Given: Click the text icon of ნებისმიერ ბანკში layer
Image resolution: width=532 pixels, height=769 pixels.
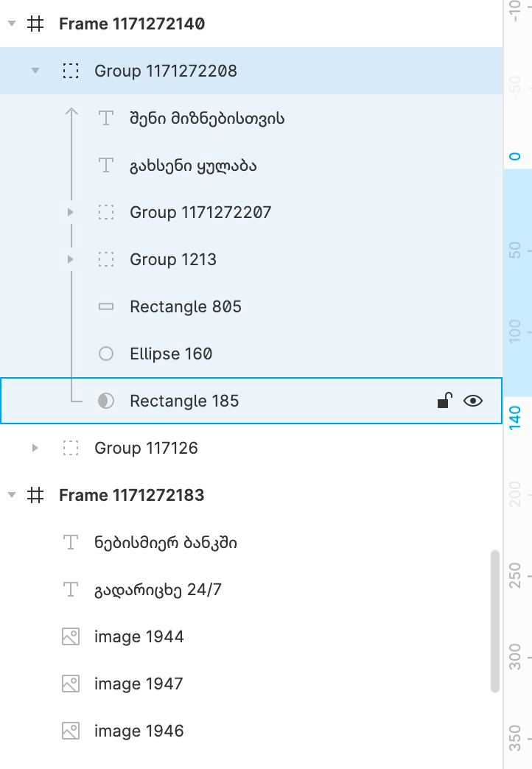Looking at the screenshot, I should tap(71, 542).
